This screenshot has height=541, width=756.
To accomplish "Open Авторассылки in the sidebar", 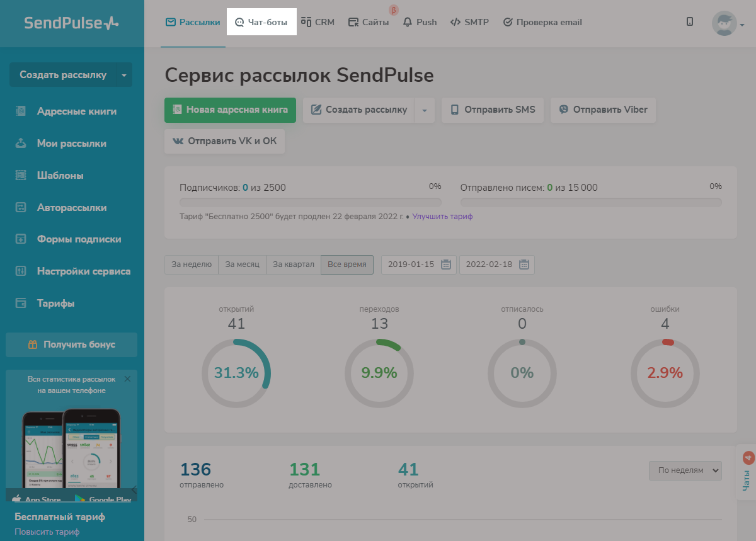I will coord(72,208).
